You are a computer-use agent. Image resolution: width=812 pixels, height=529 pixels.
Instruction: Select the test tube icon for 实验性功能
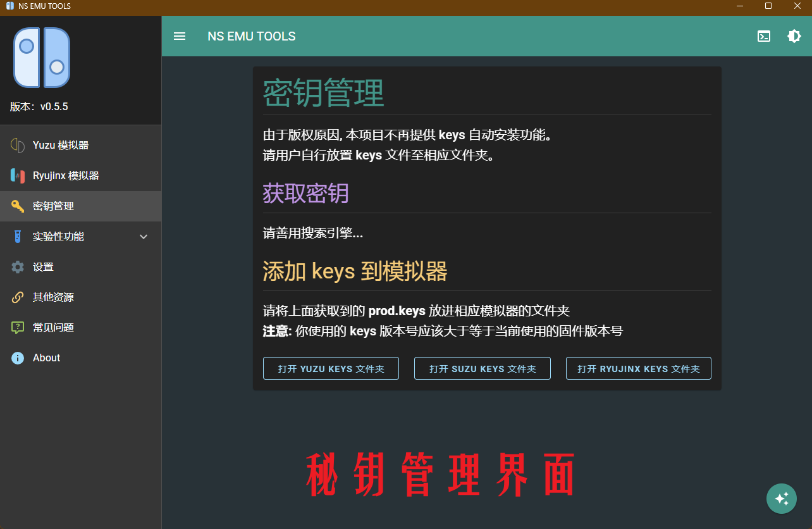pyautogui.click(x=17, y=236)
